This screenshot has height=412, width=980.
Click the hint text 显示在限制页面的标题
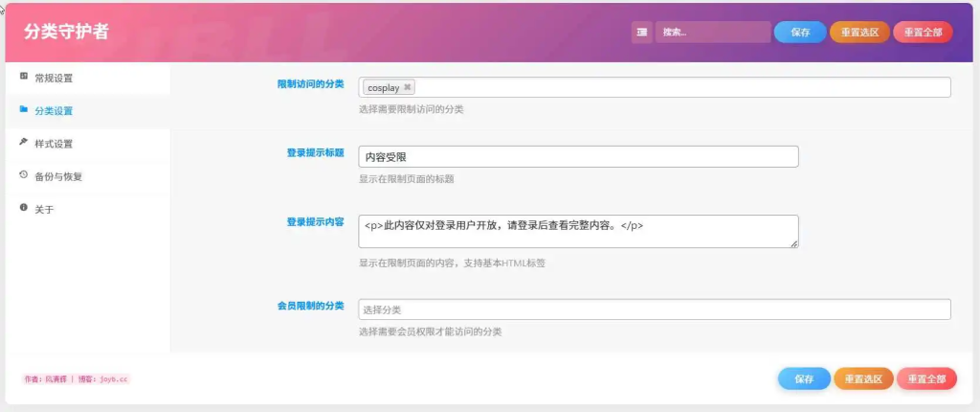click(x=406, y=179)
